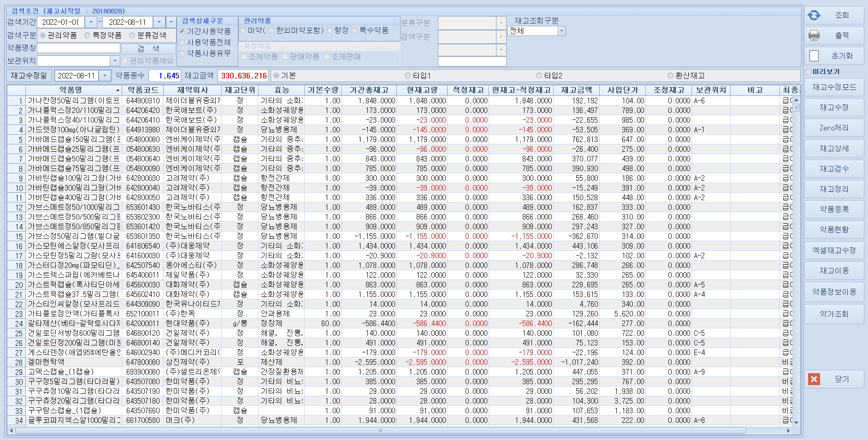Click the red X 닫기 icon
Screen dimensions: 868x440
click(814, 379)
